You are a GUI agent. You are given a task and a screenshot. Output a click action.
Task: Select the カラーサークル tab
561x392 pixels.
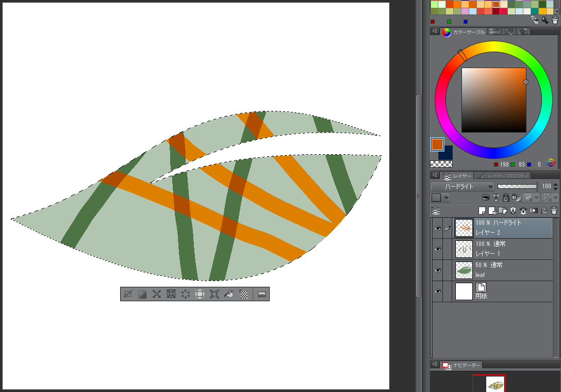(x=464, y=32)
